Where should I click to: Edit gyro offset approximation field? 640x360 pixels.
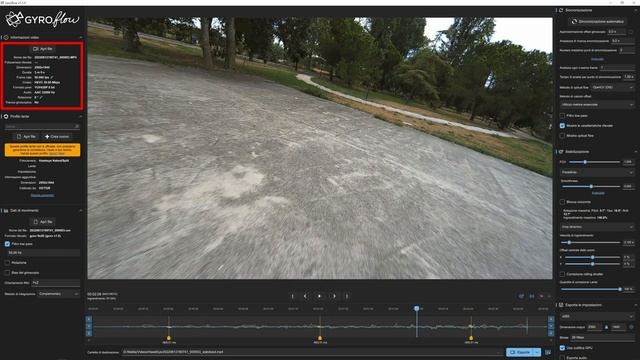(617, 31)
